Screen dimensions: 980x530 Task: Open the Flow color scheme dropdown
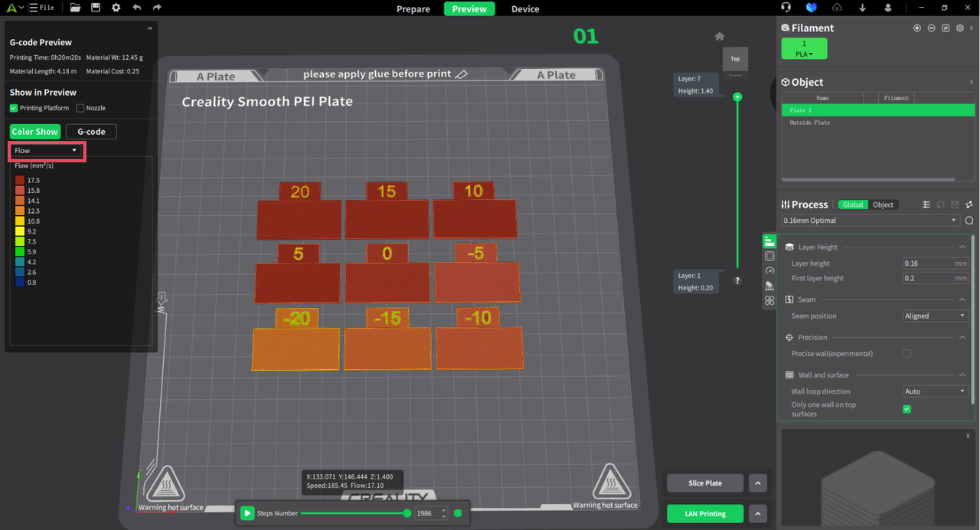[46, 151]
